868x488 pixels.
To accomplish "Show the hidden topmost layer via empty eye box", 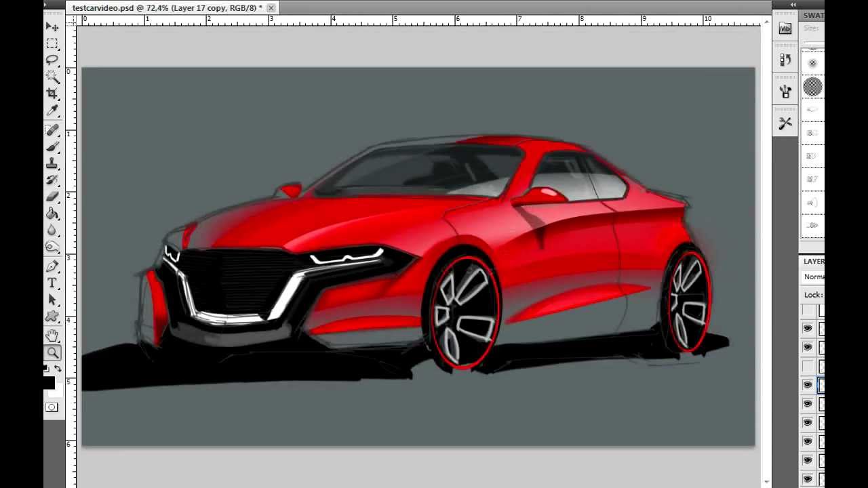I will pos(808,310).
